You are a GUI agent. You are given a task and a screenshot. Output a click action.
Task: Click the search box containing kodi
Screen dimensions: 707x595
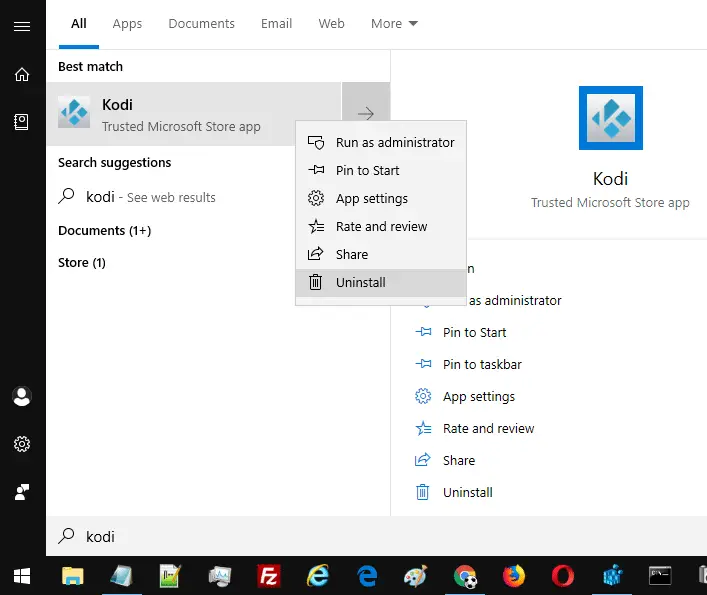376,536
